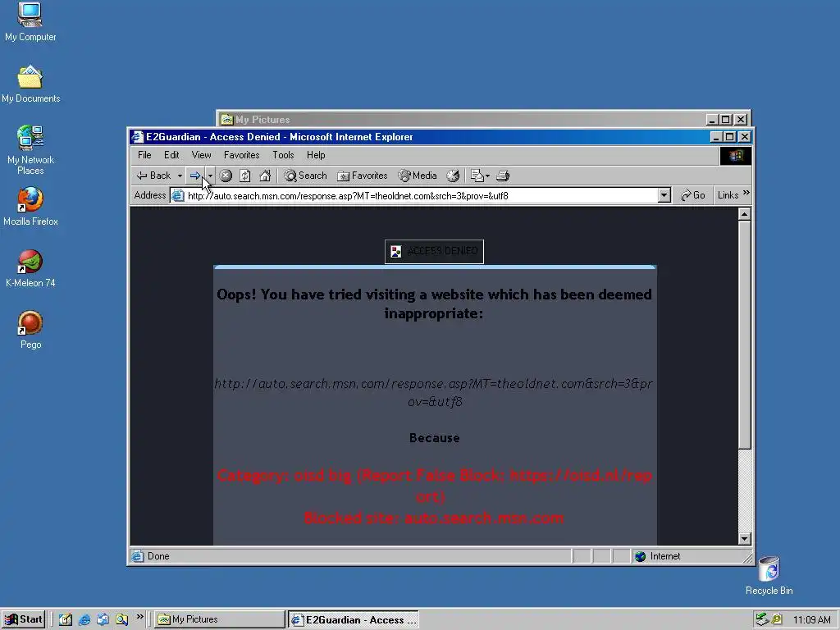Click the Outlook Express quick launch icon
This screenshot has width=840, height=630.
tap(103, 619)
